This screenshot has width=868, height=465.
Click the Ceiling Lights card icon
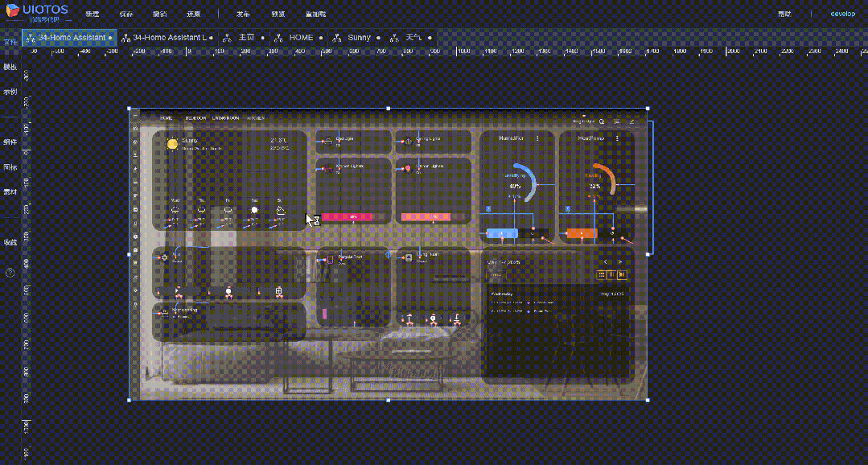409,142
